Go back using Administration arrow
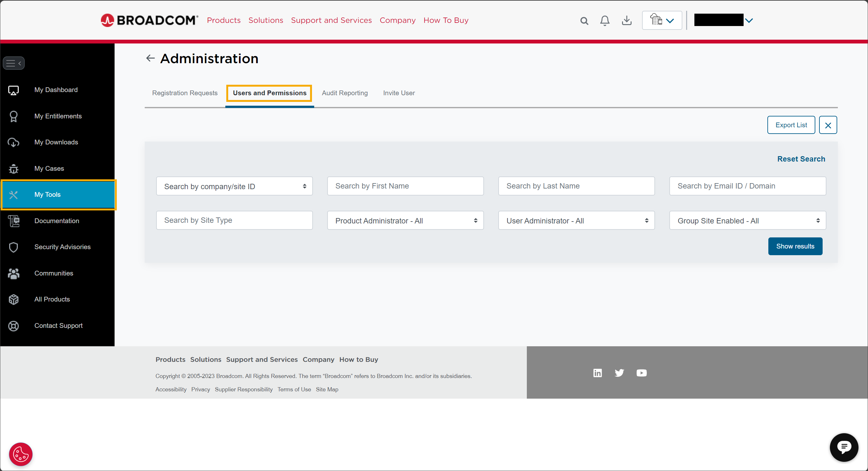 [x=150, y=58]
